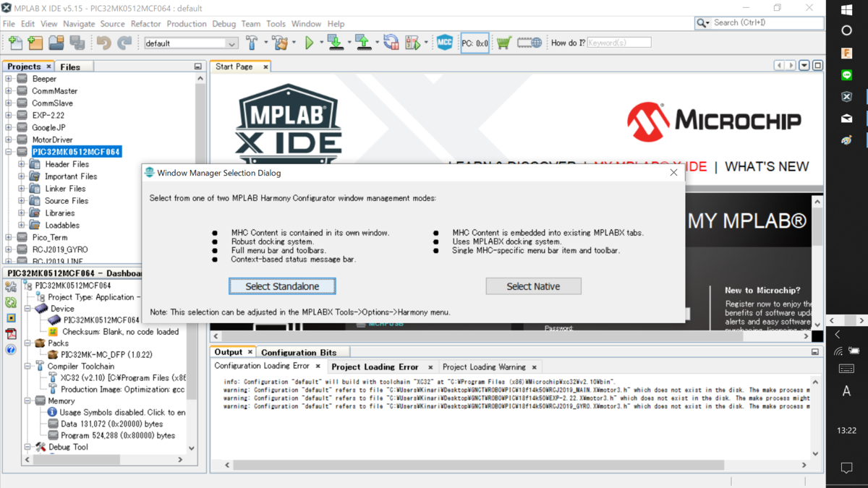
Task: Select the RCJ2019_GYRO project
Action: point(60,249)
